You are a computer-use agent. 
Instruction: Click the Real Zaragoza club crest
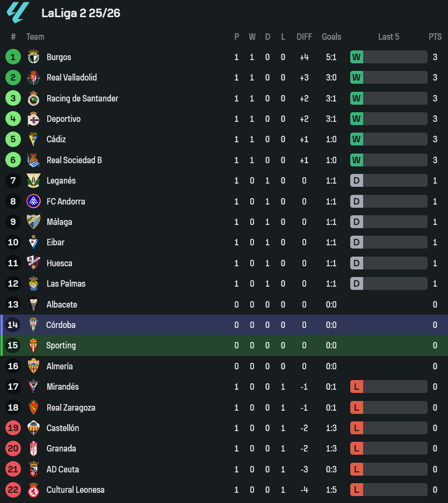33,407
